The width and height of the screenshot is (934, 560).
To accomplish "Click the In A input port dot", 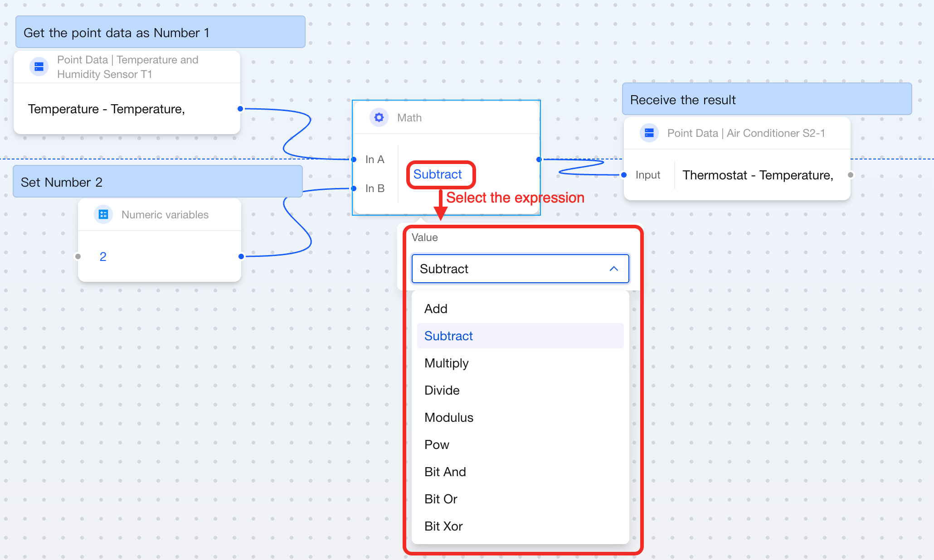I will 354,159.
